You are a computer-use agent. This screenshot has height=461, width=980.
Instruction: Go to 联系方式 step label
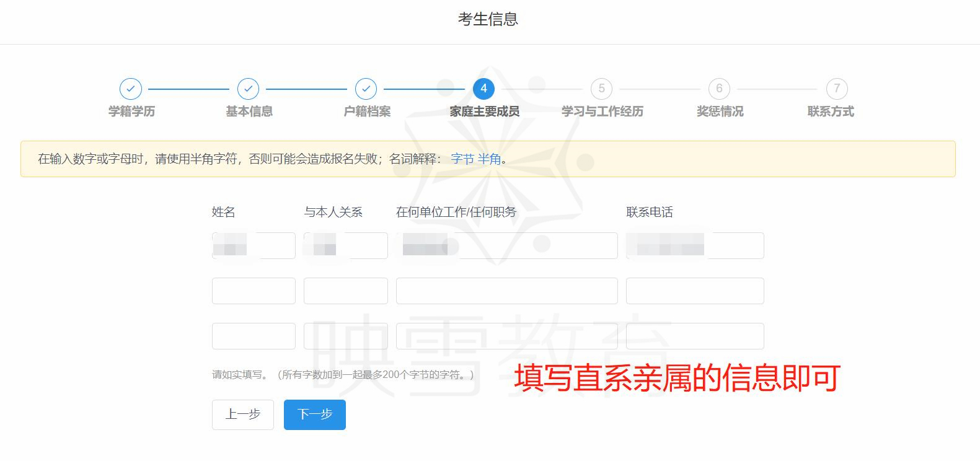click(831, 112)
